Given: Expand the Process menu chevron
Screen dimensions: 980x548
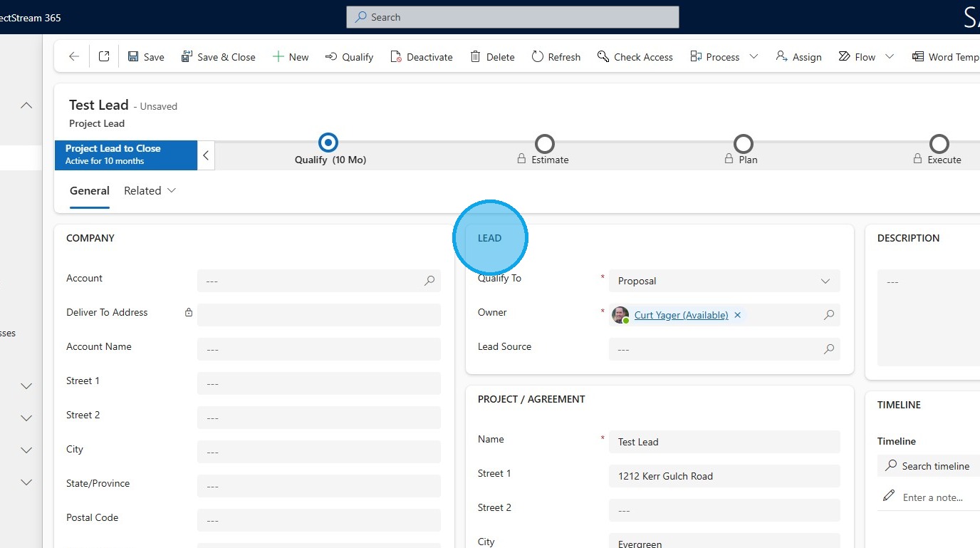Looking at the screenshot, I should (x=754, y=57).
